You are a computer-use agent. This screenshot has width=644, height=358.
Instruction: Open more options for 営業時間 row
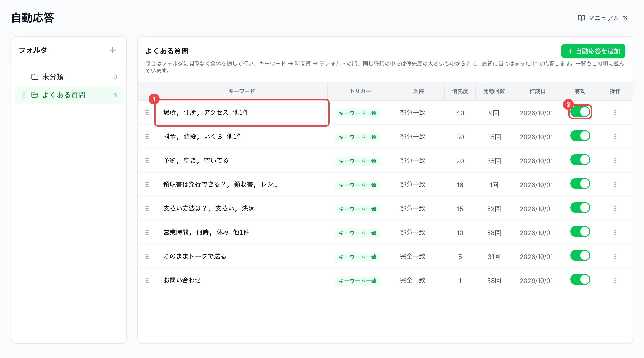[615, 232]
